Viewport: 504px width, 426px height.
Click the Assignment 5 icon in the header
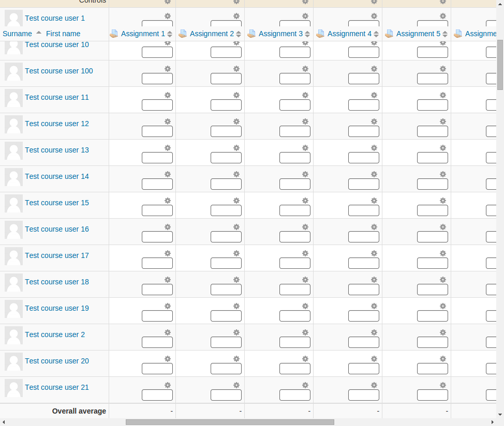point(389,34)
